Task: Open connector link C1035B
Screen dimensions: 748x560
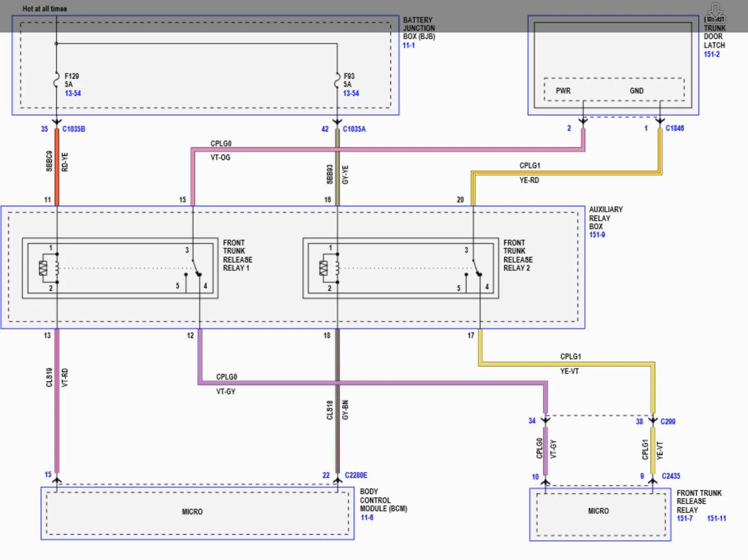Action: pos(74,129)
